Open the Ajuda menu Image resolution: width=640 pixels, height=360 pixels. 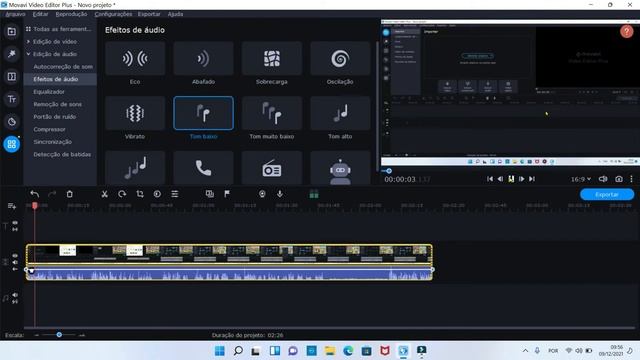point(175,14)
